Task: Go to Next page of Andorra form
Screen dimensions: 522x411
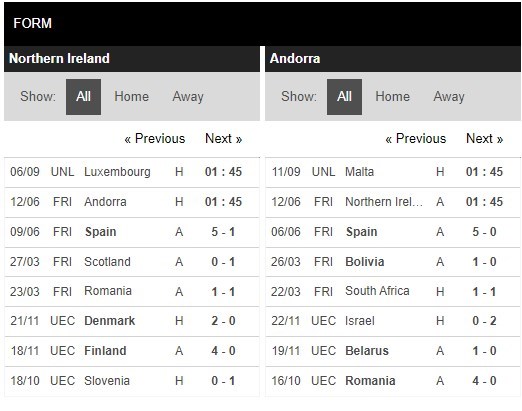Action: pyautogui.click(x=484, y=138)
